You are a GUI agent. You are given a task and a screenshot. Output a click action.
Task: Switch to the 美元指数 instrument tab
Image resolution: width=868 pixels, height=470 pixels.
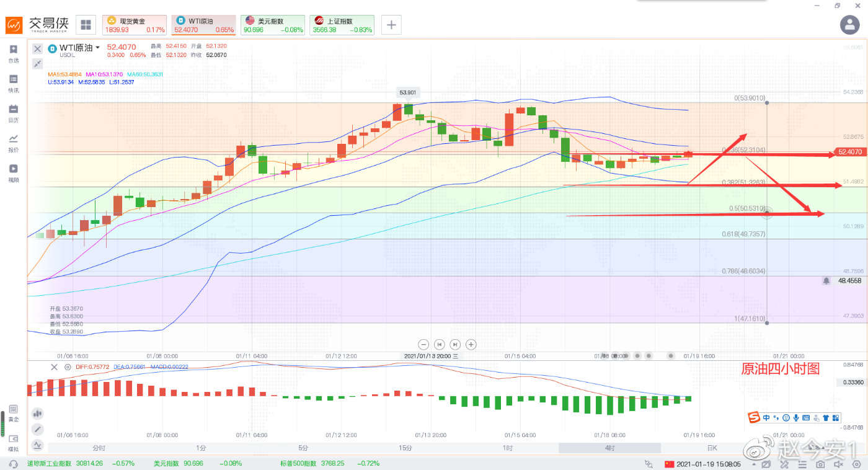(x=273, y=25)
